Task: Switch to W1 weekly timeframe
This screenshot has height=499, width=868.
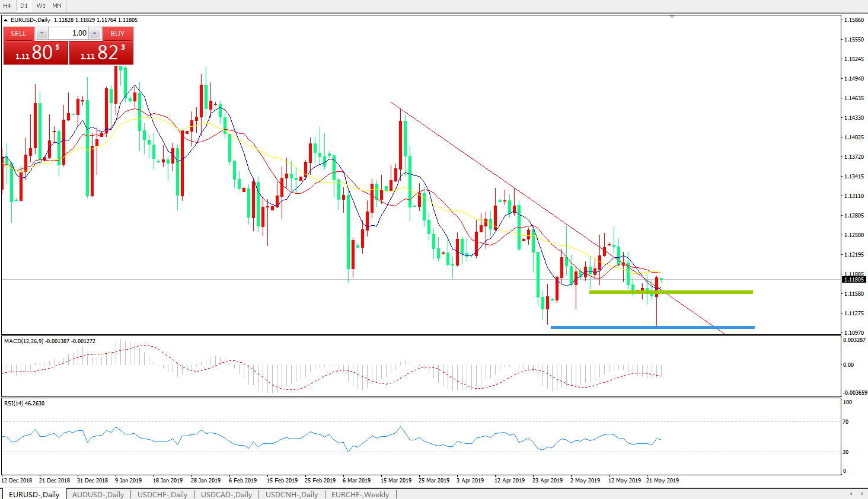Action: (x=41, y=5)
